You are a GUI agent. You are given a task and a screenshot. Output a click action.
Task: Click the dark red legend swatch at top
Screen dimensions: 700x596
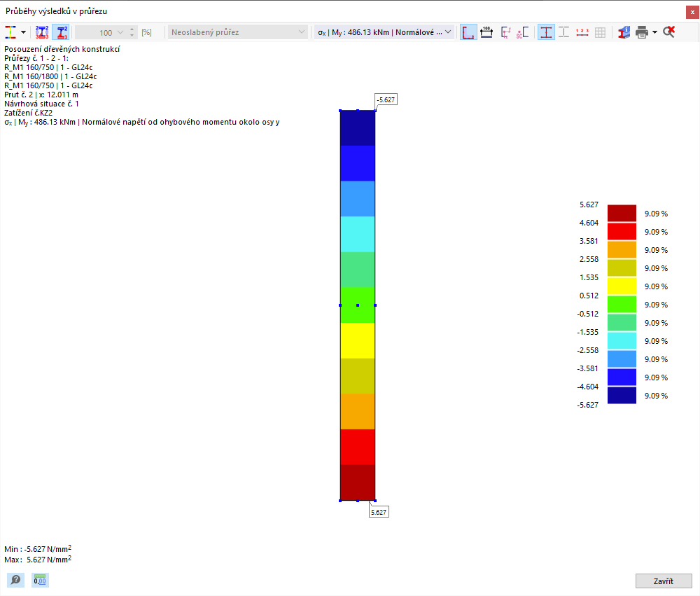point(622,213)
